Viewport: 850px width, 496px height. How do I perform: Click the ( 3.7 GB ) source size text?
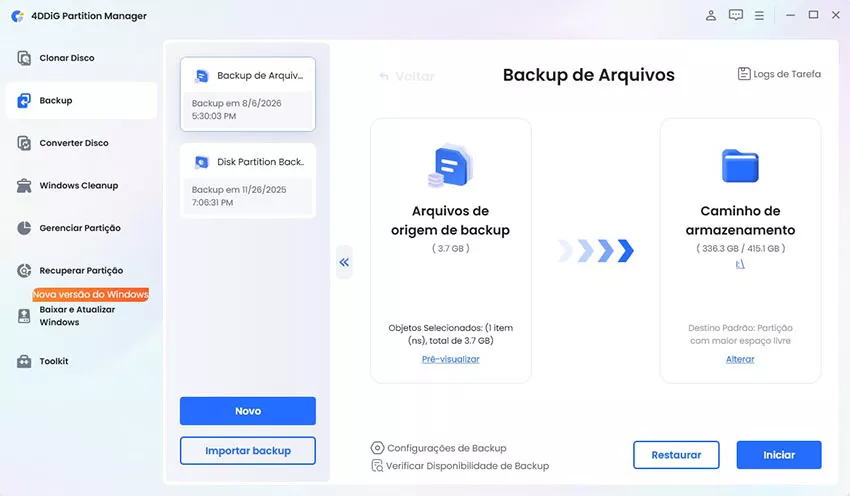click(450, 248)
